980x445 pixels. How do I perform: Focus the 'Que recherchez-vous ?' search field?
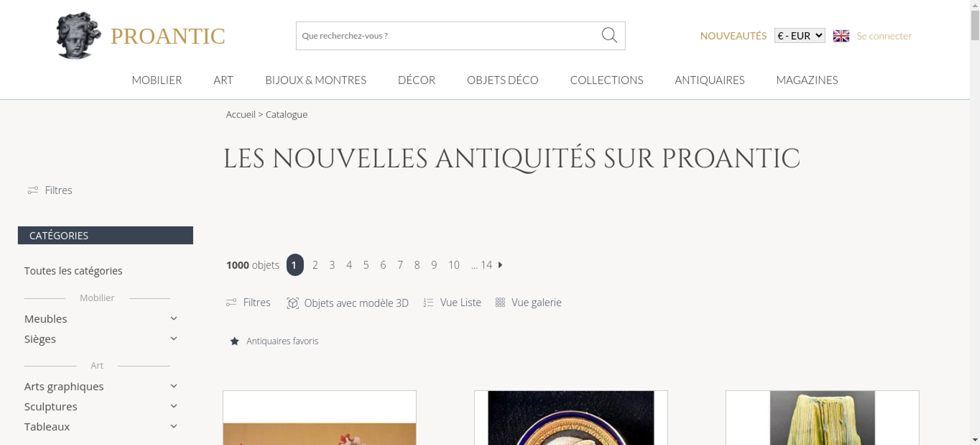pyautogui.click(x=448, y=36)
